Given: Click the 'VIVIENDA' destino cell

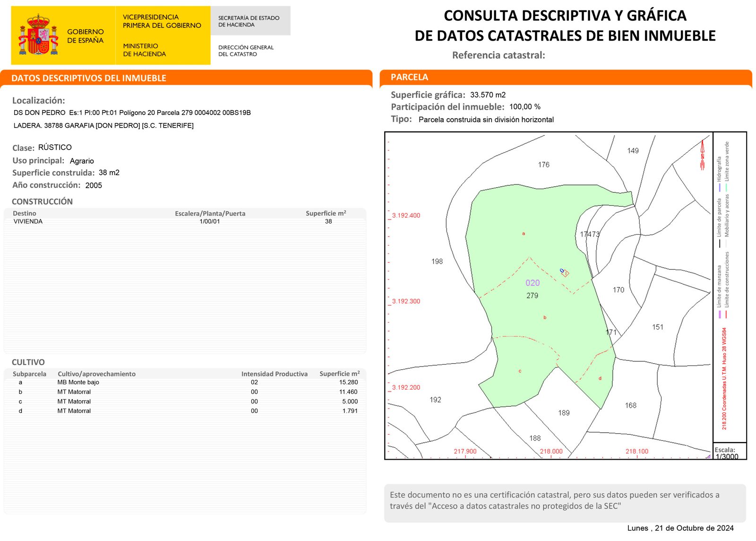Looking at the screenshot, I should pos(28,221).
